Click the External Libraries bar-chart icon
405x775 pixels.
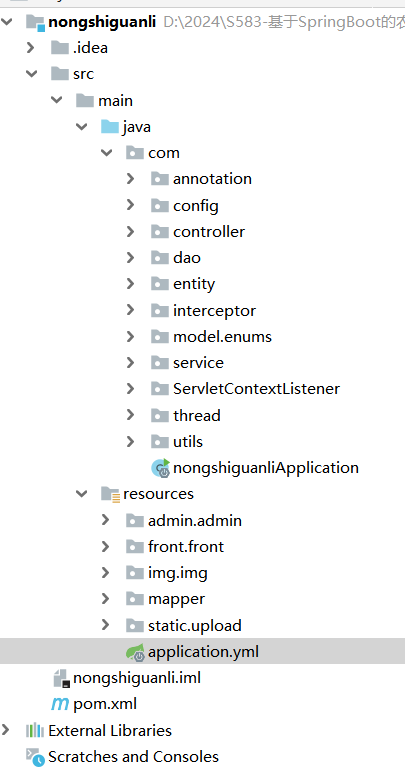tap(35, 731)
